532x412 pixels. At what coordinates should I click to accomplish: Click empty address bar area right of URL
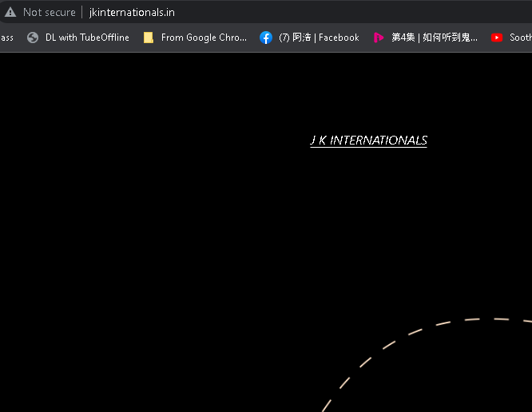(359, 12)
